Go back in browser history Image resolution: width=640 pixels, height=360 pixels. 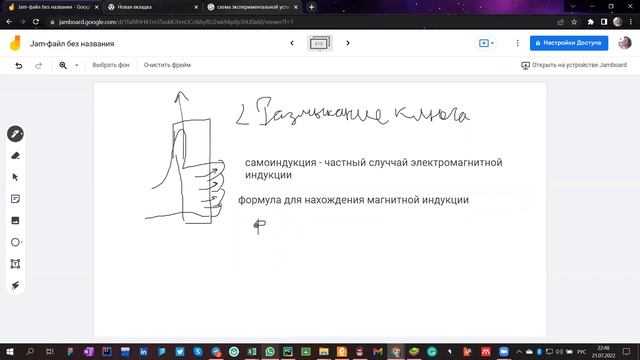coord(9,22)
